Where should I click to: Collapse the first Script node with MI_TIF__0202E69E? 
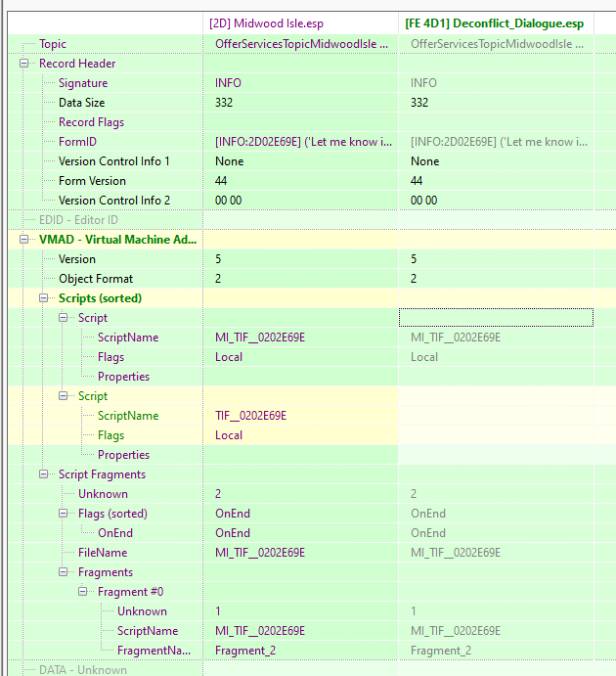coord(64,318)
